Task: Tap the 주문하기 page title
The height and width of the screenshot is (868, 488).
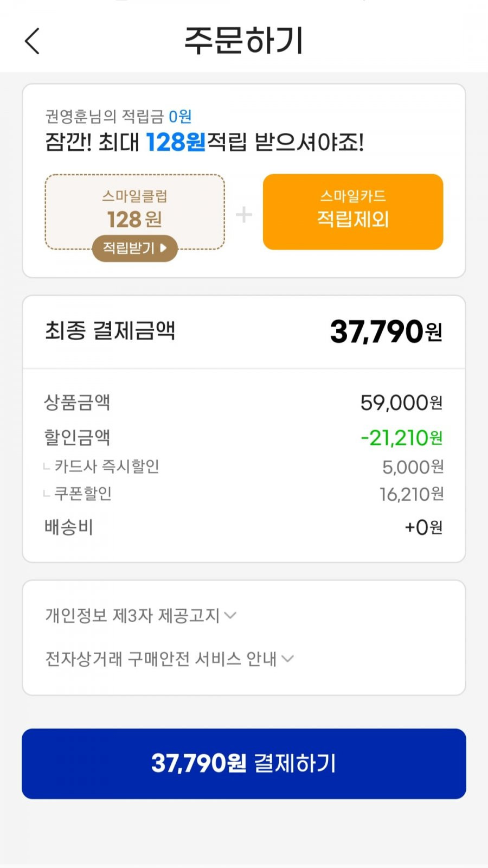Action: pos(244,41)
